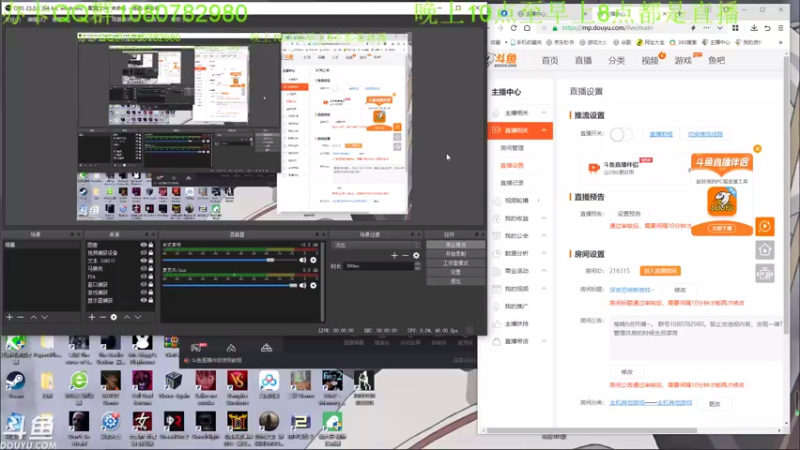Add a new scene in OBS scenes panel
The width and height of the screenshot is (800, 450).
click(x=9, y=317)
